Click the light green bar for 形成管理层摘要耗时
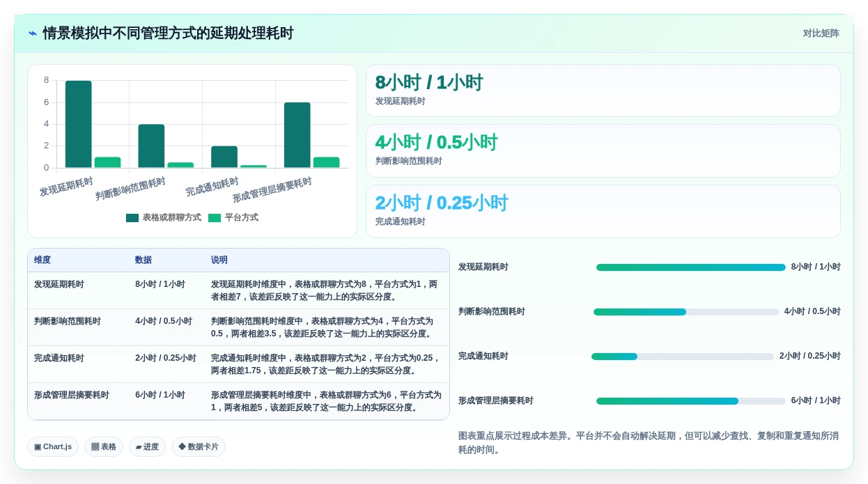The image size is (868, 484). click(327, 162)
